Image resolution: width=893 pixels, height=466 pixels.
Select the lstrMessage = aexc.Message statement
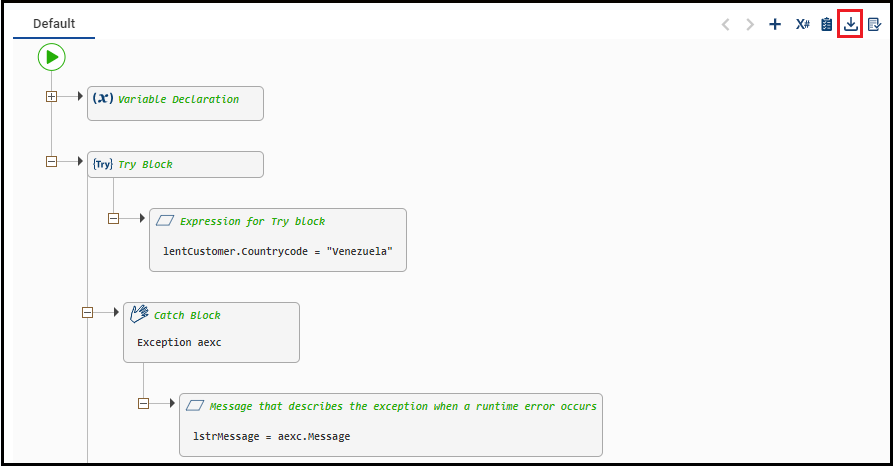click(271, 436)
